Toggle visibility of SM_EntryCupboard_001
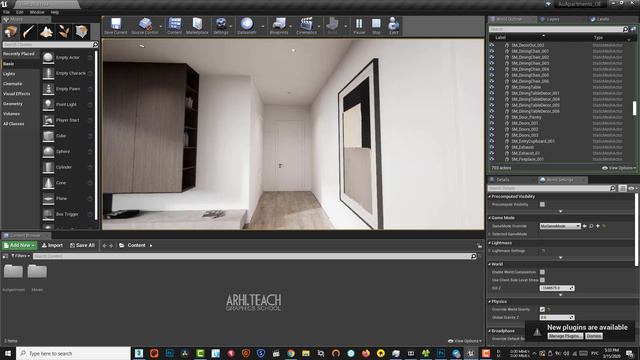The image size is (640, 360). click(x=492, y=141)
